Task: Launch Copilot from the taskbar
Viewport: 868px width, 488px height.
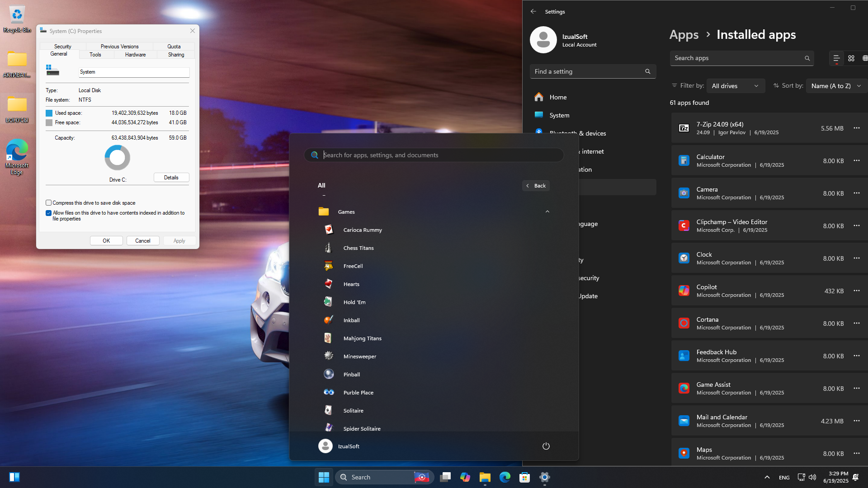Action: click(465, 477)
